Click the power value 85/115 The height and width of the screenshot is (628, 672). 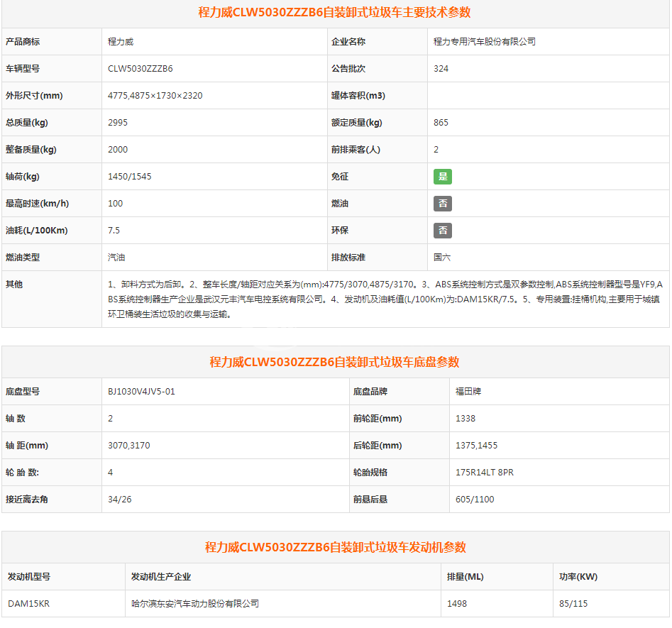[573, 604]
